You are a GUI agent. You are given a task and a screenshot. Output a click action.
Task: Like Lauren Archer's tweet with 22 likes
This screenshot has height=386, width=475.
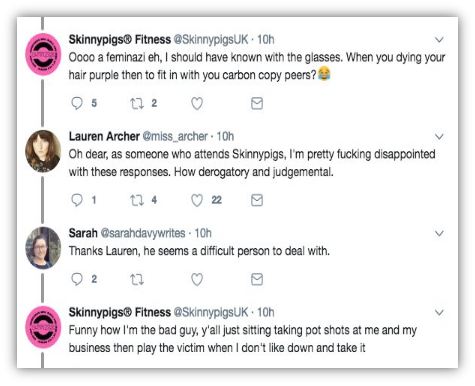pos(197,200)
